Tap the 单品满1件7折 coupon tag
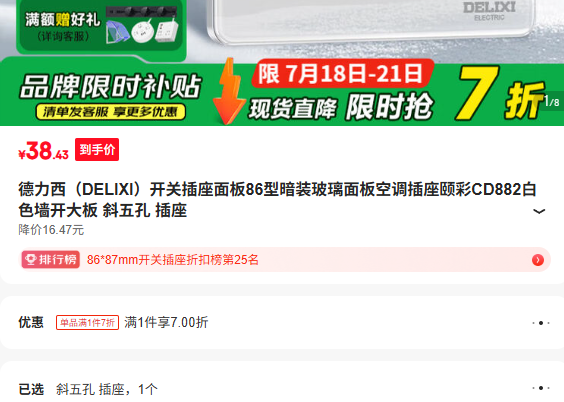Screen dimensions: 564x402 tap(87, 323)
